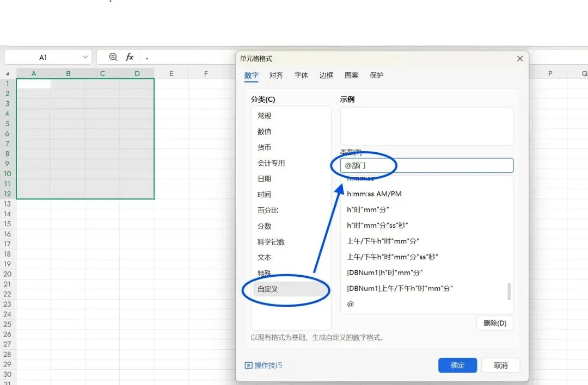The width and height of the screenshot is (588, 385).
Task: Select row 13 header
Action: click(8, 204)
